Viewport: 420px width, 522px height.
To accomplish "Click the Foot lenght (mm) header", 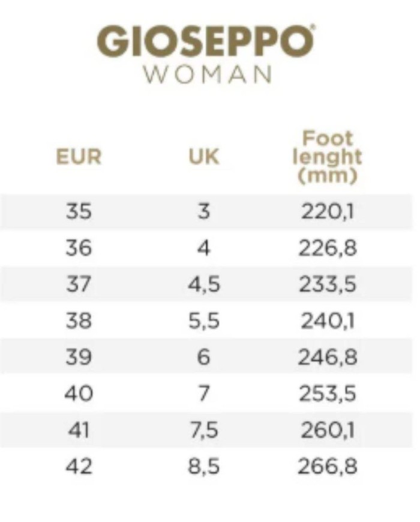I will tap(328, 157).
